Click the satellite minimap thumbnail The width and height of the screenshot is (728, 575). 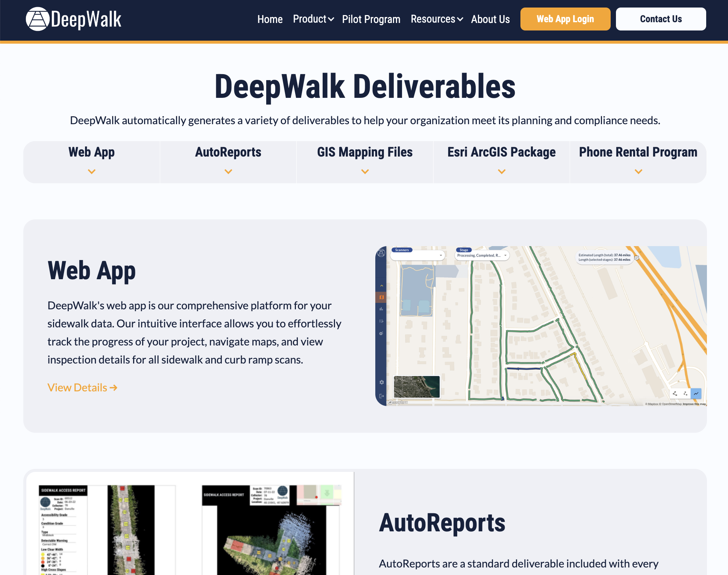click(416, 386)
